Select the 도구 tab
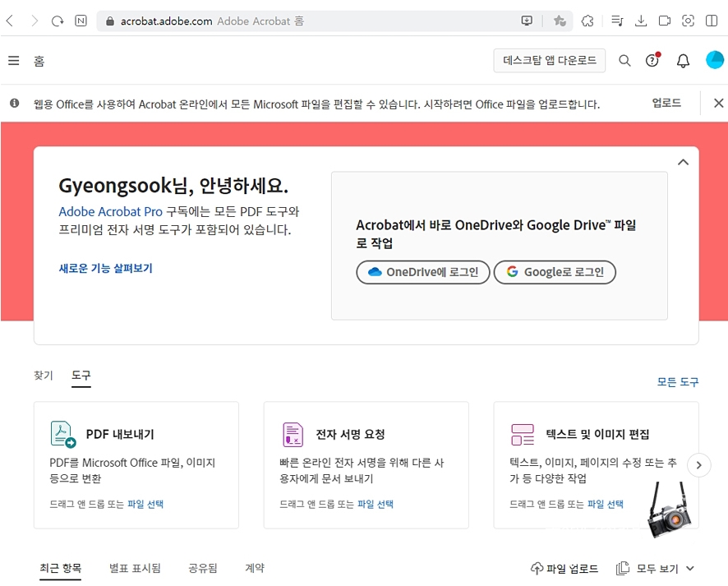The height and width of the screenshot is (586, 728). point(81,376)
